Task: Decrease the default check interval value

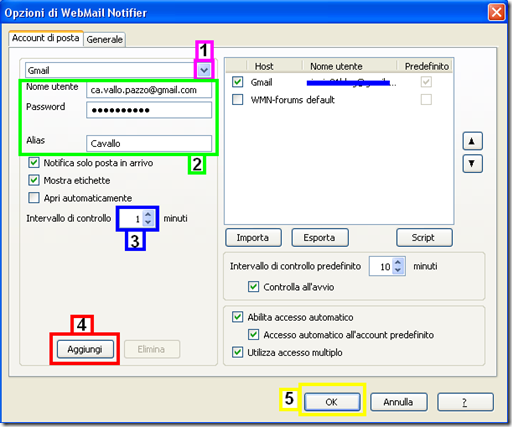Action: coord(398,270)
